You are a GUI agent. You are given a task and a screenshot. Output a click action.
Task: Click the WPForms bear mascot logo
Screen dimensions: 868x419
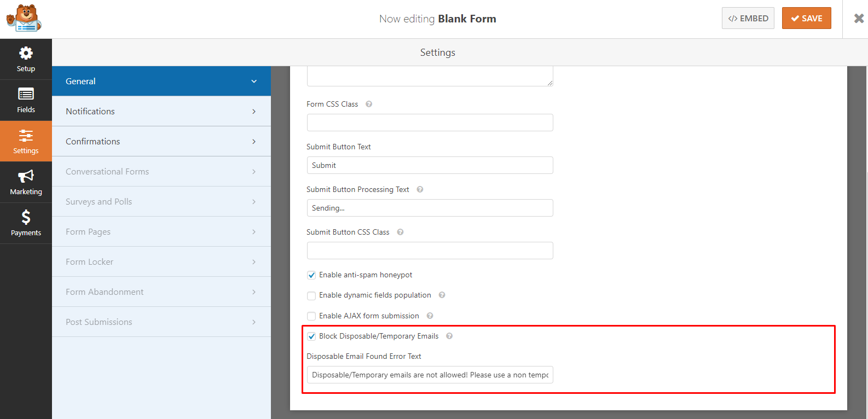point(24,19)
